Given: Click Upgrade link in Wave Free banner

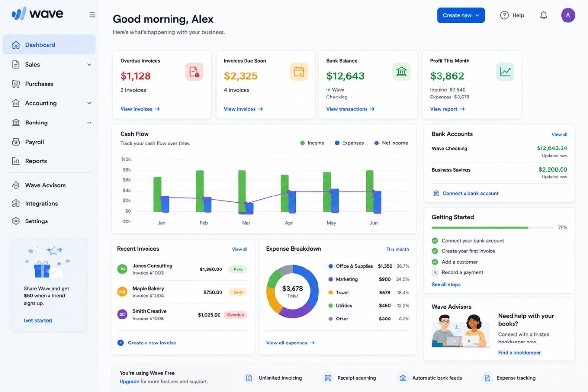Looking at the screenshot, I should tap(129, 381).
